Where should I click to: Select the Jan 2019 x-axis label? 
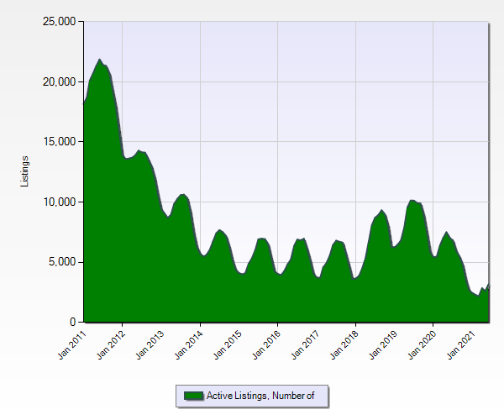381,345
